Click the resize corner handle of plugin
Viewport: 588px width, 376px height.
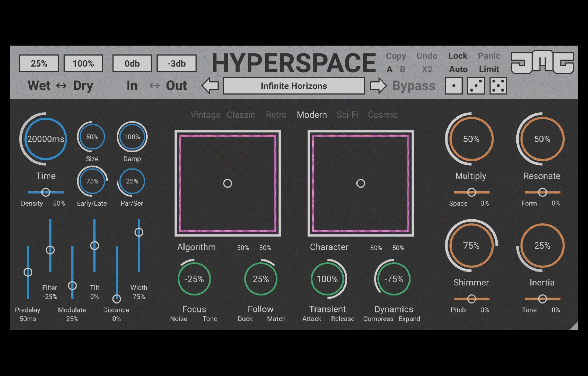point(573,325)
